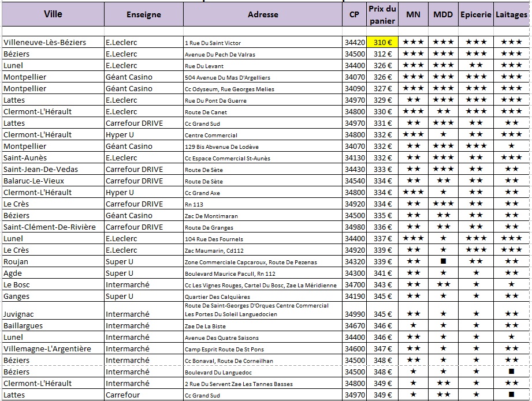Select the "Route De Canet" address cell
This screenshot has width=532, height=401.
pos(263,111)
